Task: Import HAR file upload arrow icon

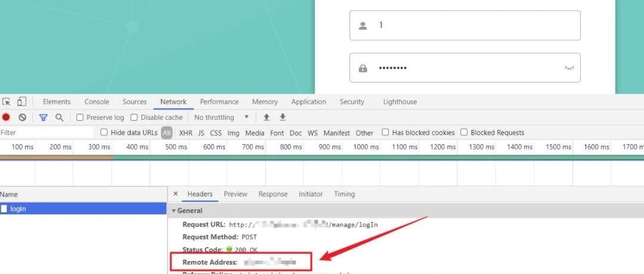Action: coord(267,117)
